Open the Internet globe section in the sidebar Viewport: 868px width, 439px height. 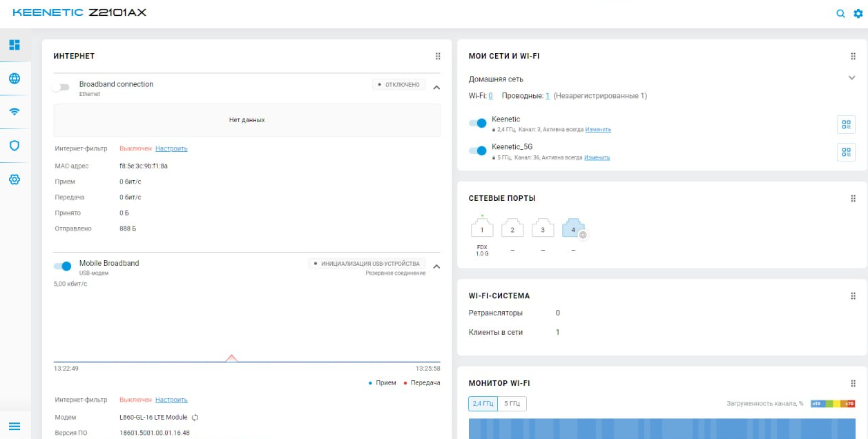[x=15, y=79]
